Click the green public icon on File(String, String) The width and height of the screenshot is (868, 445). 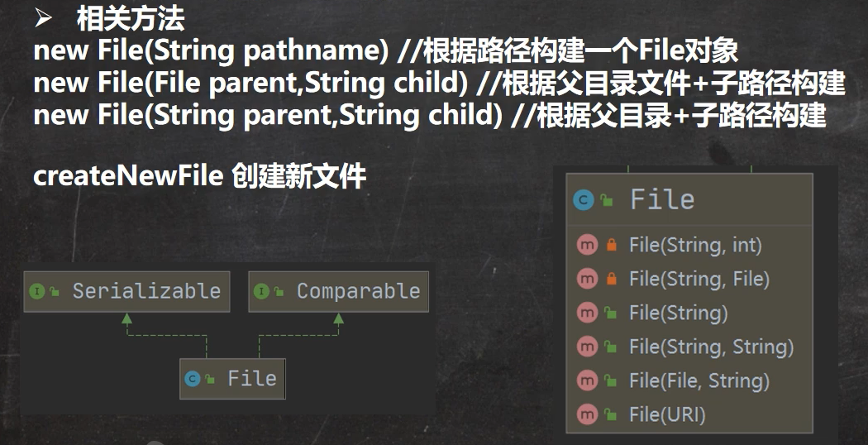[612, 347]
